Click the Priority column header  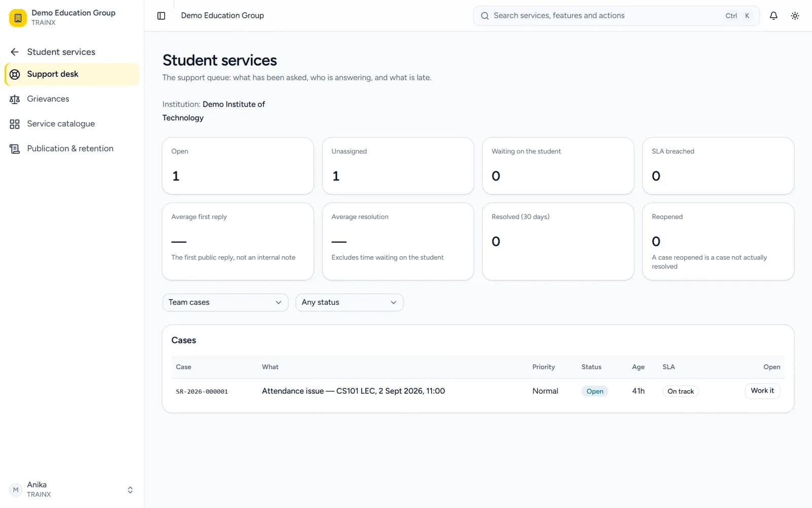coord(544,367)
